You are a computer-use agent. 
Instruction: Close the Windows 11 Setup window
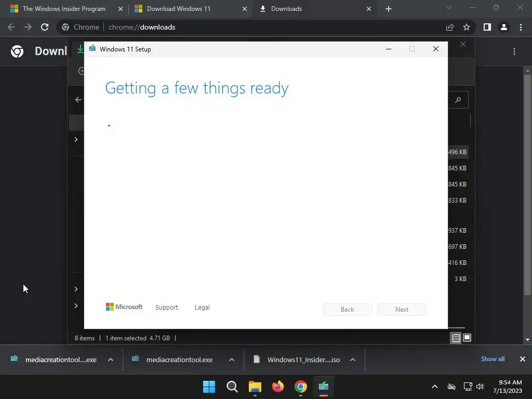[436, 49]
